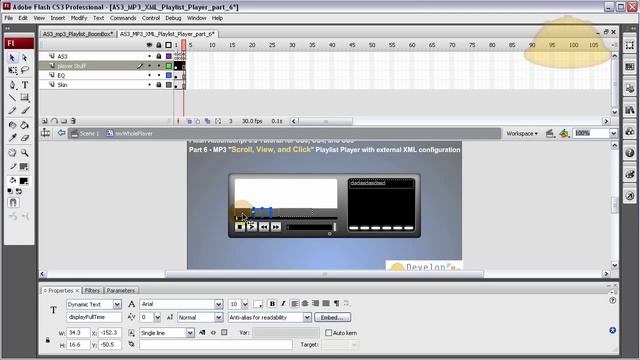Open the Debug menu
The width and height of the screenshot is (640, 360).
pyautogui.click(x=173, y=18)
